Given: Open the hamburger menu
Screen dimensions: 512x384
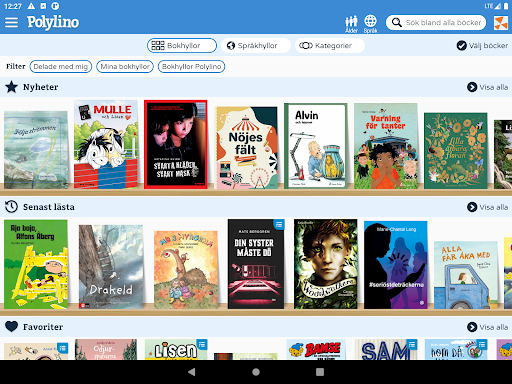Looking at the screenshot, I should coord(11,22).
